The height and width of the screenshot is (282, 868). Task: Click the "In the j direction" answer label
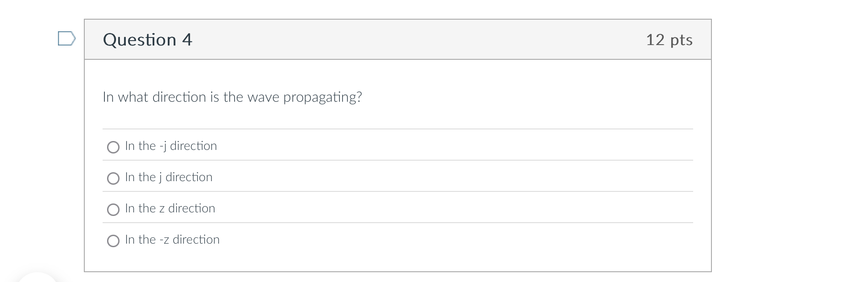(x=169, y=177)
